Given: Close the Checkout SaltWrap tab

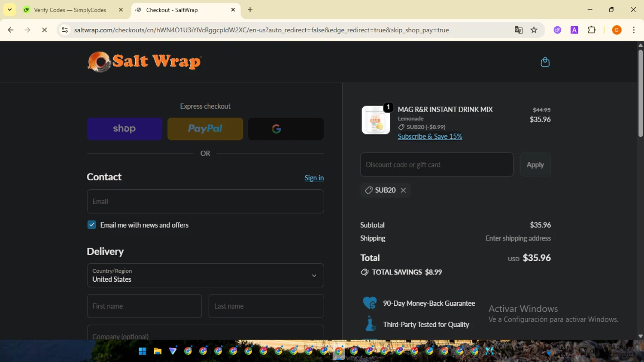Looking at the screenshot, I should [x=233, y=10].
